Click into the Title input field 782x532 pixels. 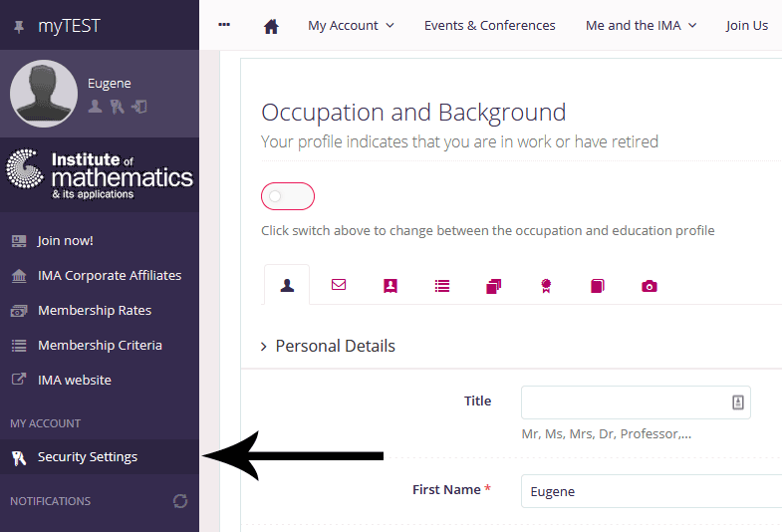tap(636, 402)
